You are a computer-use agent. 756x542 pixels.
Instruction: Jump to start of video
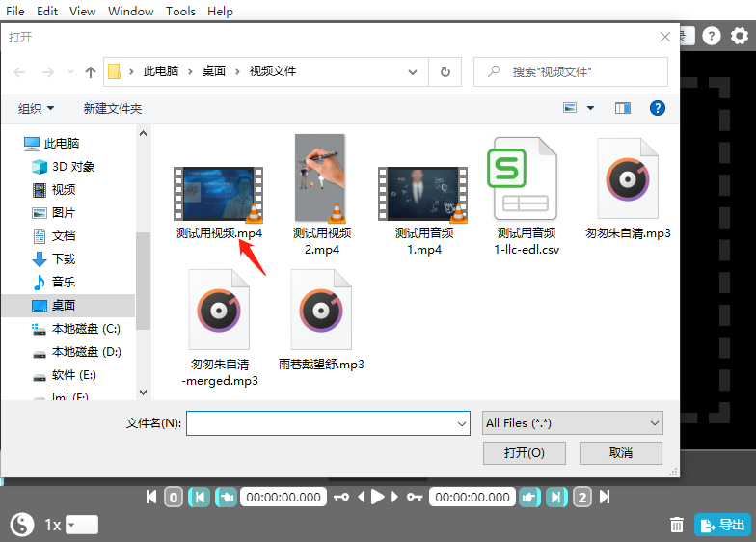pos(150,498)
